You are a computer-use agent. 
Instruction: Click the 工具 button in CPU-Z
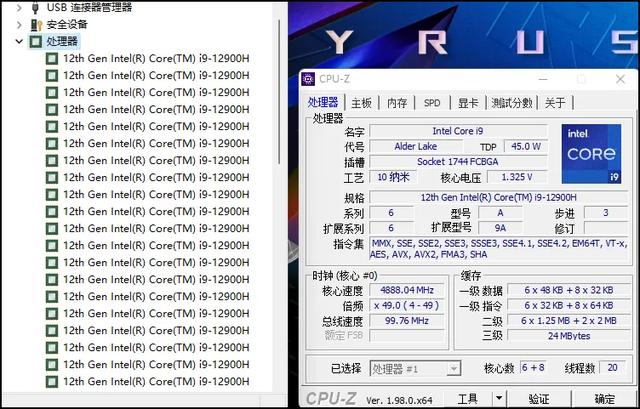(467, 398)
